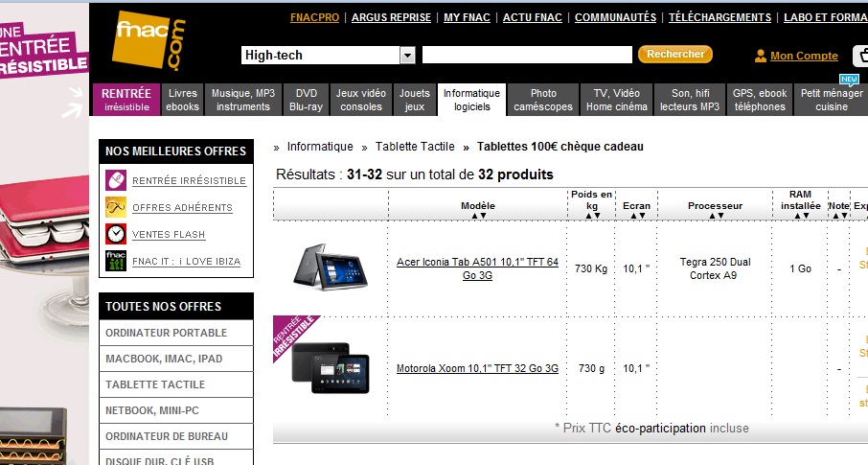868x465 pixels.
Task: Open MACBOOK, IMAC, IPAD category
Action: point(176,359)
